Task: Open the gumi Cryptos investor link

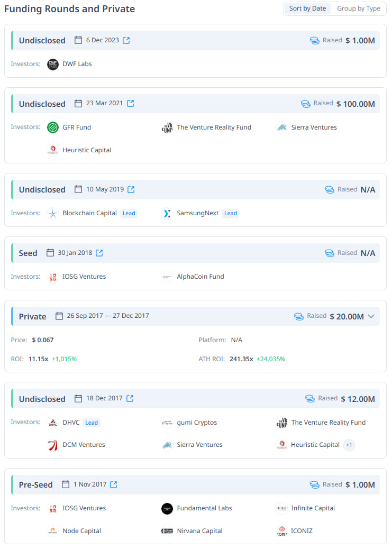Action: pos(197,423)
